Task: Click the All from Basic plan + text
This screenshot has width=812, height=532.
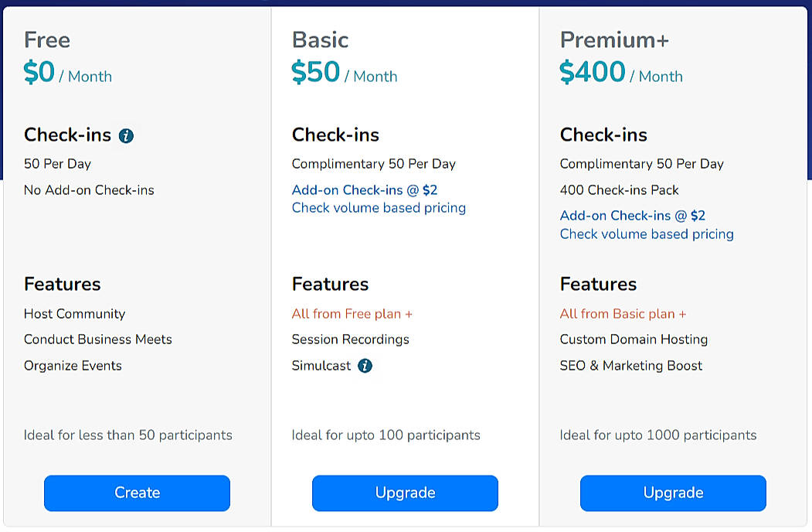Action: [x=623, y=313]
